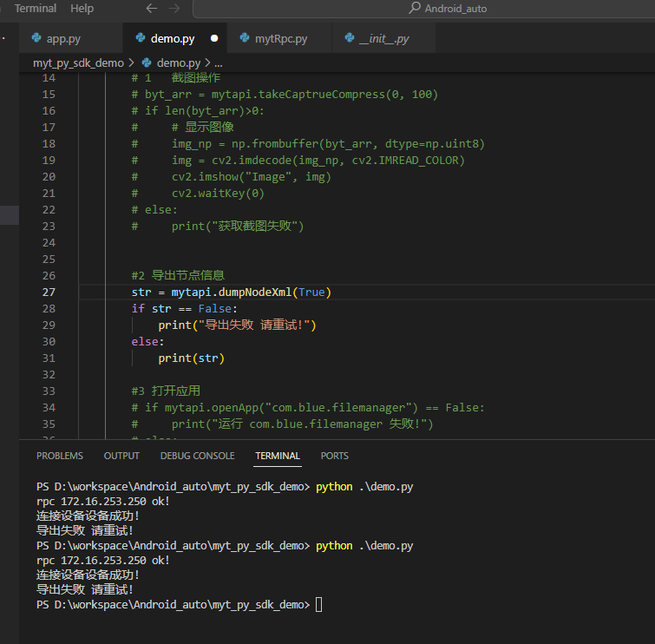
Task: Click the Go Back arrow in title bar
Action: pos(152,9)
